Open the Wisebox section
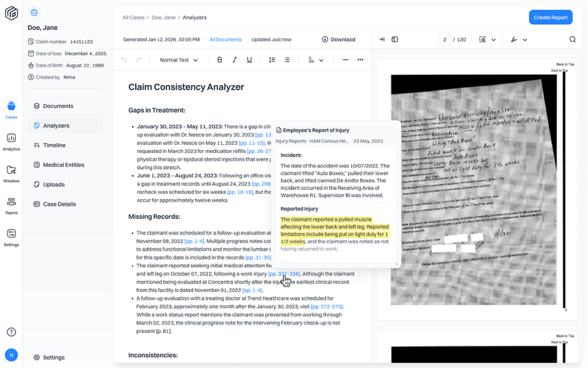Image resolution: width=588 pixels, height=368 pixels. (x=11, y=174)
